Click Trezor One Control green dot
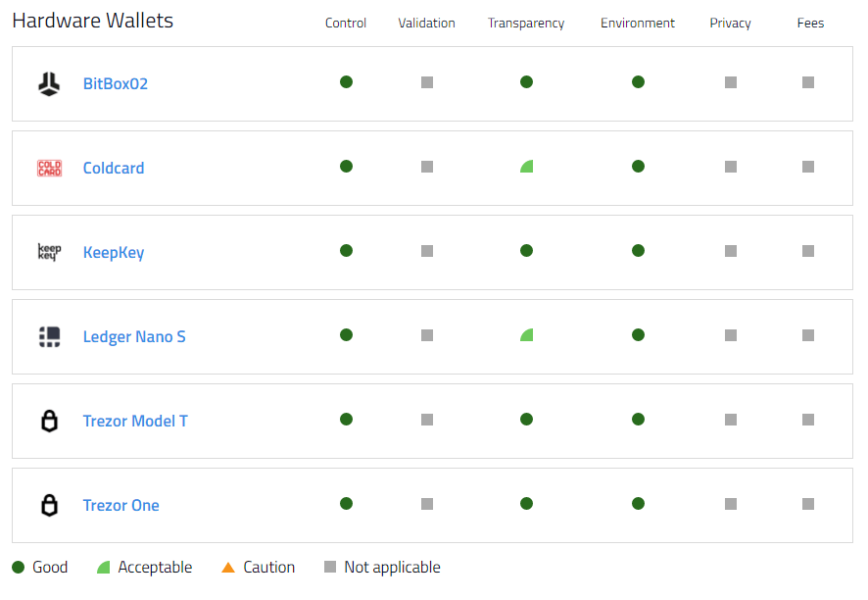Image resolution: width=868 pixels, height=600 pixels. click(x=347, y=503)
